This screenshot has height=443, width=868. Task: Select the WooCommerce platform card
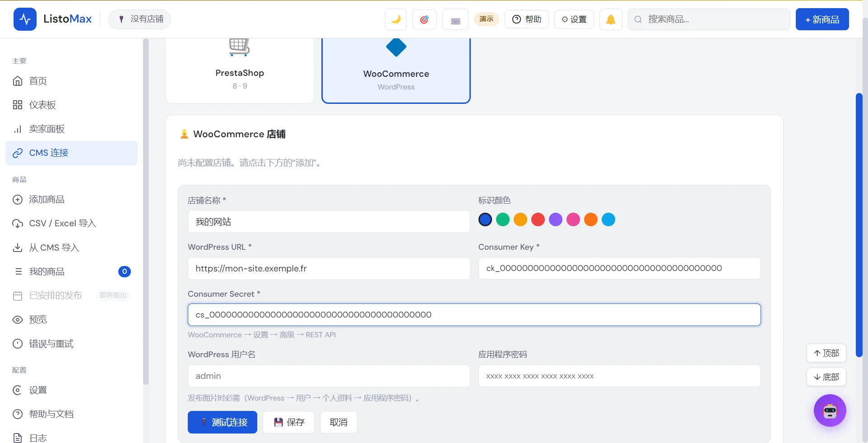coord(396,70)
